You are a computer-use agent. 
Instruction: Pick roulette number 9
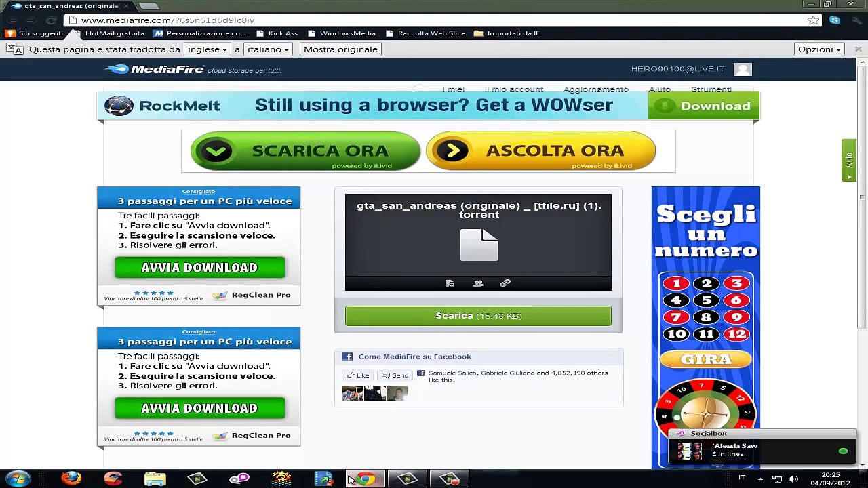[736, 317]
